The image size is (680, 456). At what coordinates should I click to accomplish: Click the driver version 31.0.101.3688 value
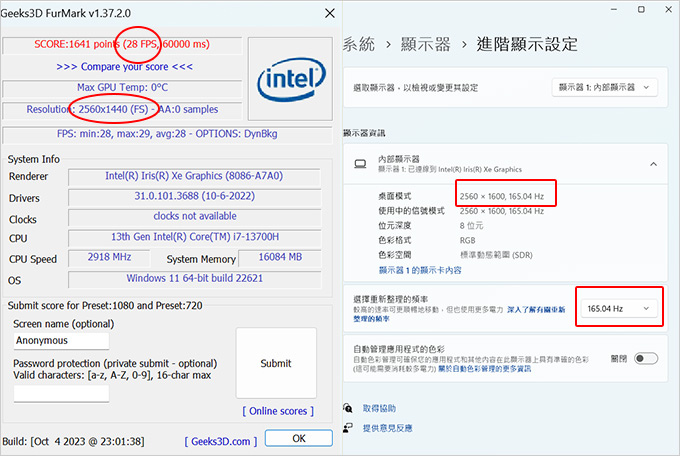(194, 196)
